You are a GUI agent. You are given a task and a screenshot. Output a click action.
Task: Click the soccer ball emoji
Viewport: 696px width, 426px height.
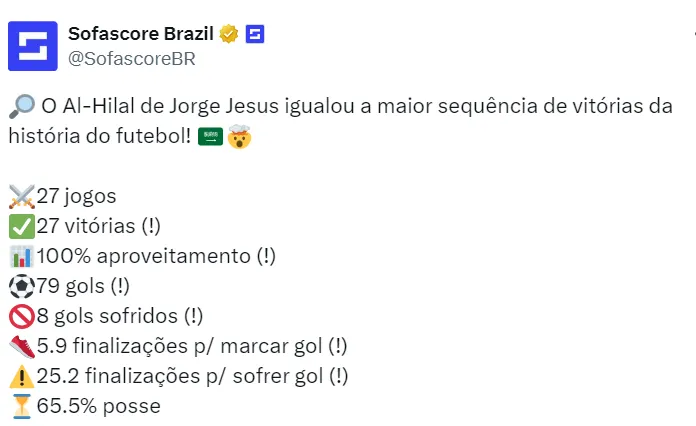(21, 286)
